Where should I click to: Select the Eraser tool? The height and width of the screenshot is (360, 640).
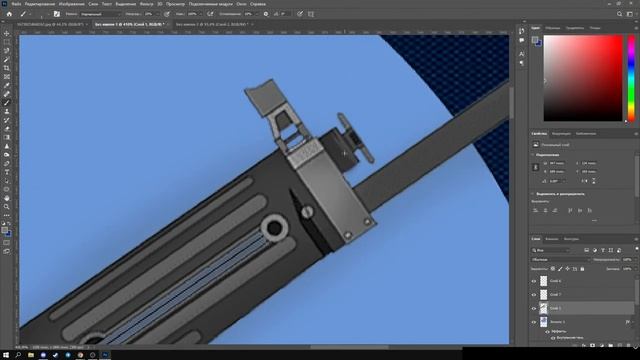point(7,129)
